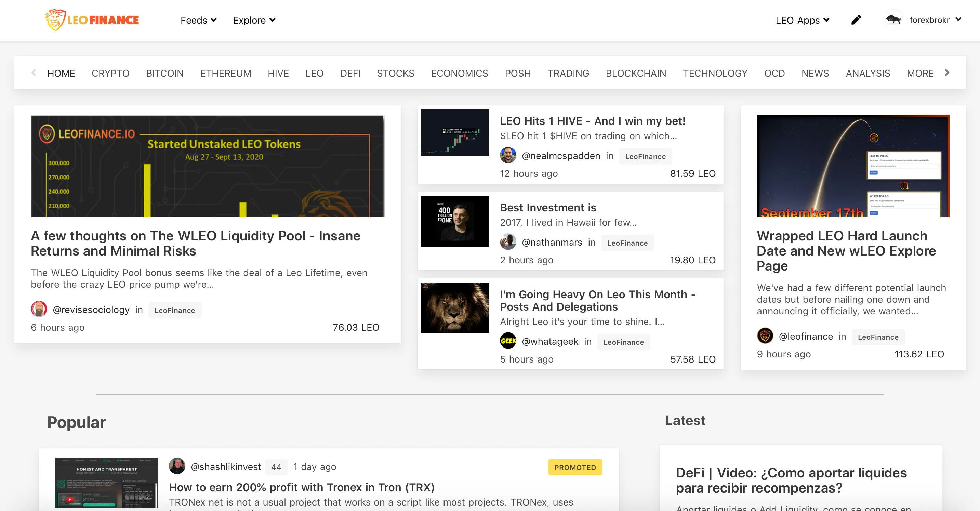
Task: Open the ANALYSIS category
Action: (868, 73)
